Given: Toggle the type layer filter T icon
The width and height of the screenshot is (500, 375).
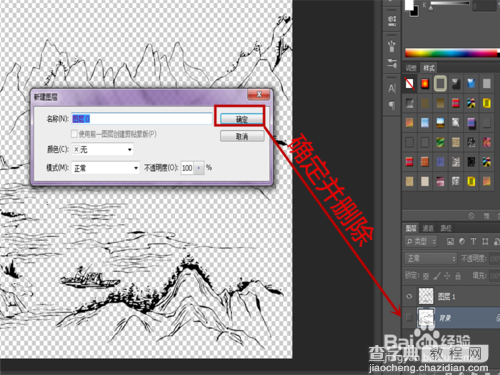Looking at the screenshot, I should (473, 242).
